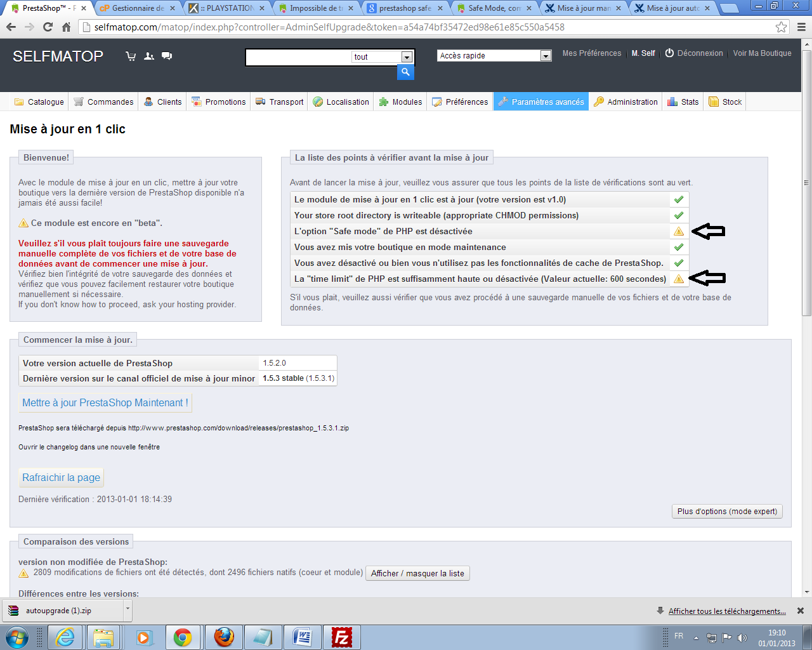Open FileZilla from the taskbar
Image resolution: width=812 pixels, height=650 pixels.
[x=342, y=637]
